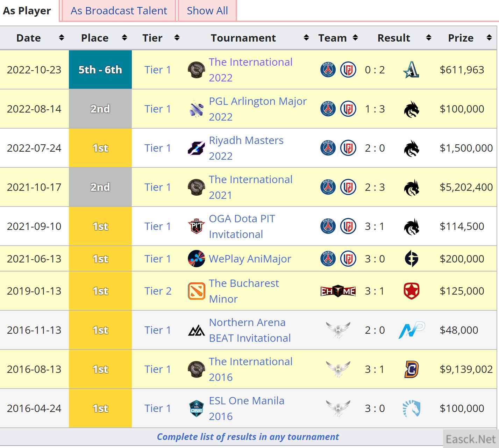Click the OGA Dota PIT tournament icon
This screenshot has height=448, width=499.
pyautogui.click(x=196, y=226)
